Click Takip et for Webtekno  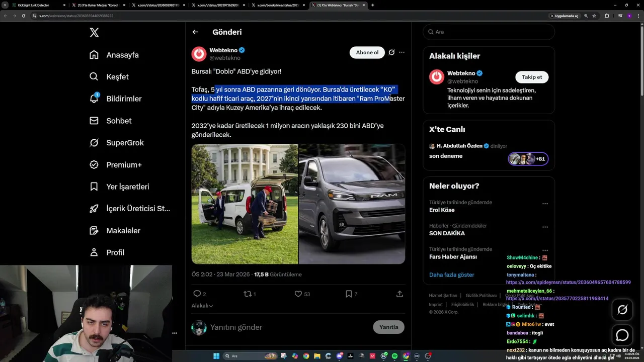coord(532,77)
